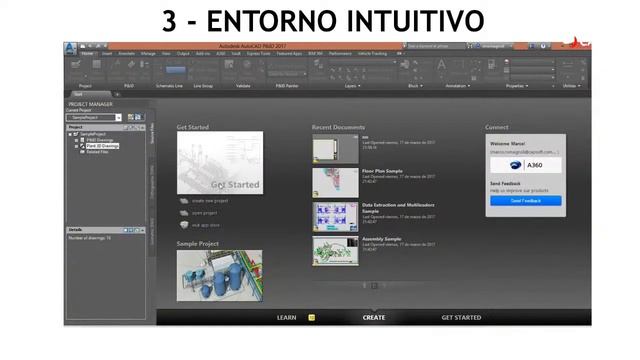Collapse the SampleProject tree node
The height and width of the screenshot is (360, 640).
(x=70, y=134)
